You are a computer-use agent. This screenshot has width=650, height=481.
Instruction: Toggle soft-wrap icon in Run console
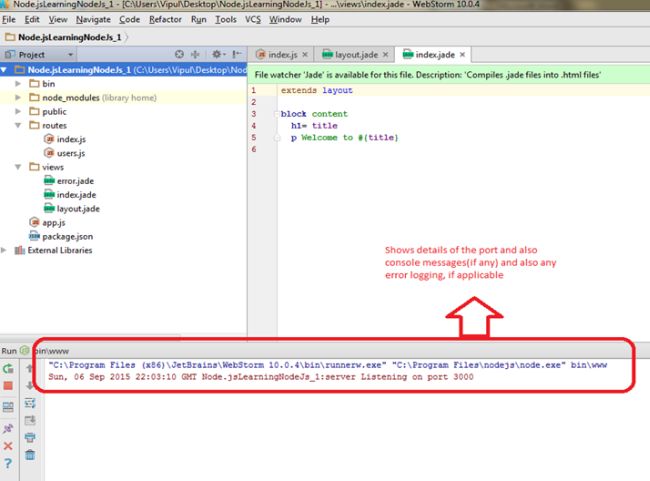click(x=30, y=403)
